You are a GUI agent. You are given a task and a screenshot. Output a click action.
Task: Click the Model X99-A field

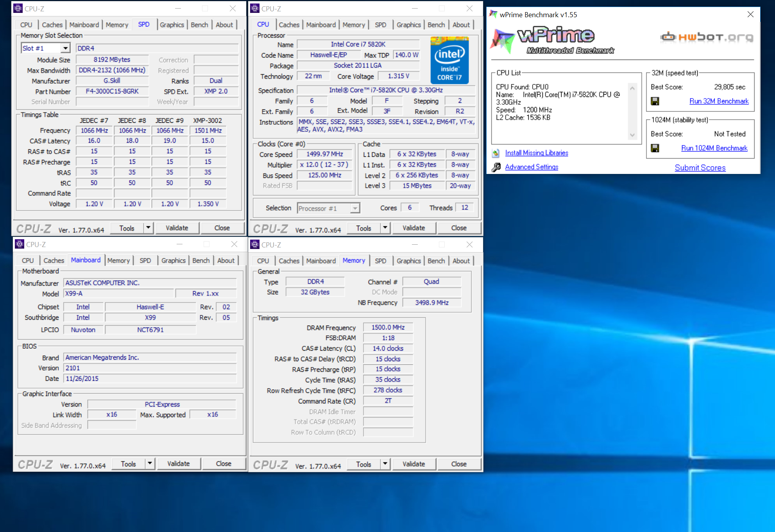118,294
